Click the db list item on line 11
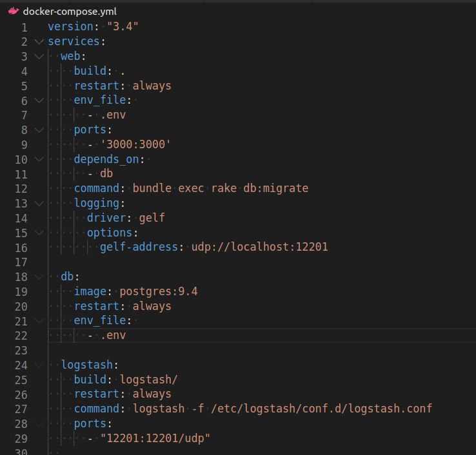The height and width of the screenshot is (455, 476). click(x=106, y=173)
